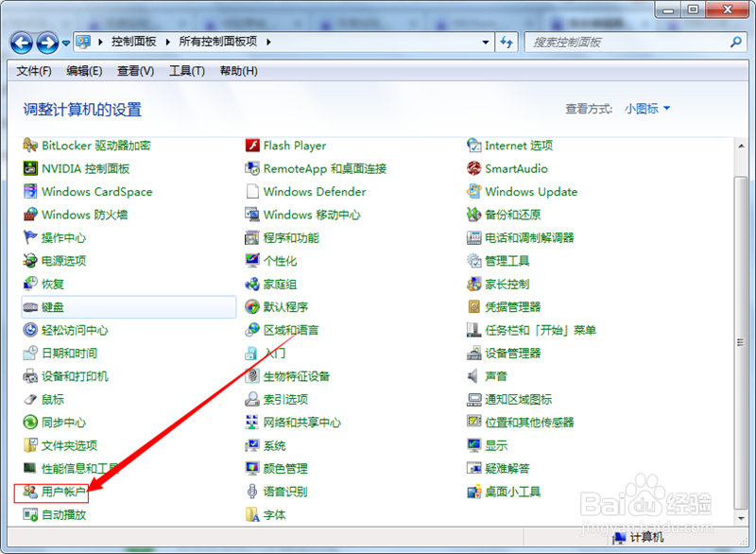Open the 文件(F) menu

point(34,71)
